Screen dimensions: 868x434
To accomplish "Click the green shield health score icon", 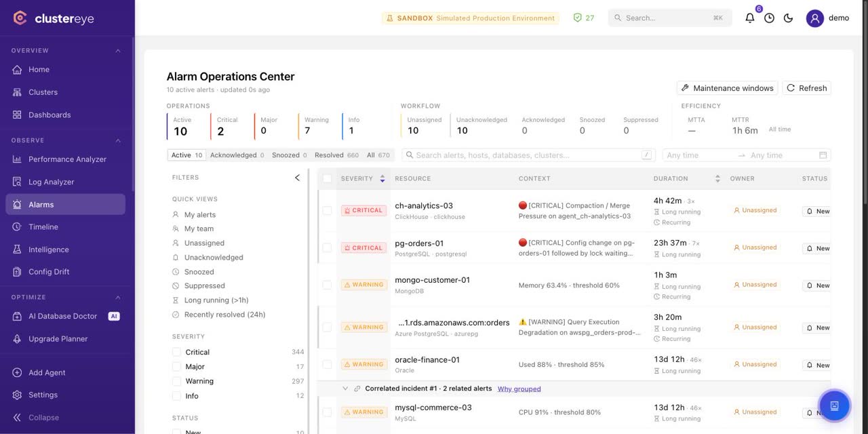I will tap(578, 18).
